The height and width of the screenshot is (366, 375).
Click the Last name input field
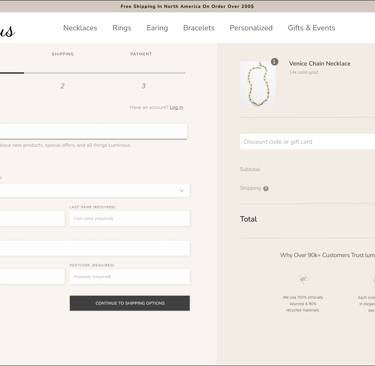click(130, 218)
